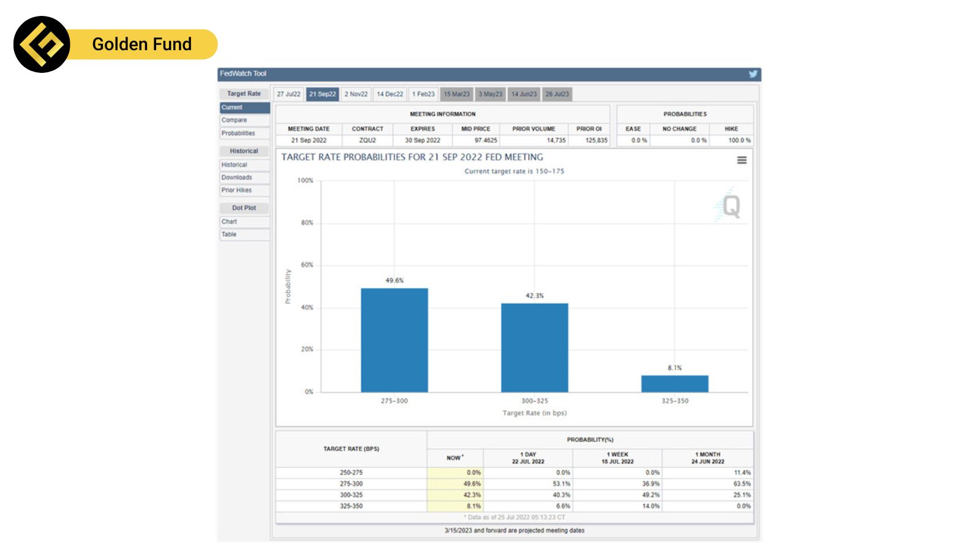Viewport: 980px width, 551px height.
Task: Select the 27 Jul22 meeting tab
Action: click(x=288, y=94)
